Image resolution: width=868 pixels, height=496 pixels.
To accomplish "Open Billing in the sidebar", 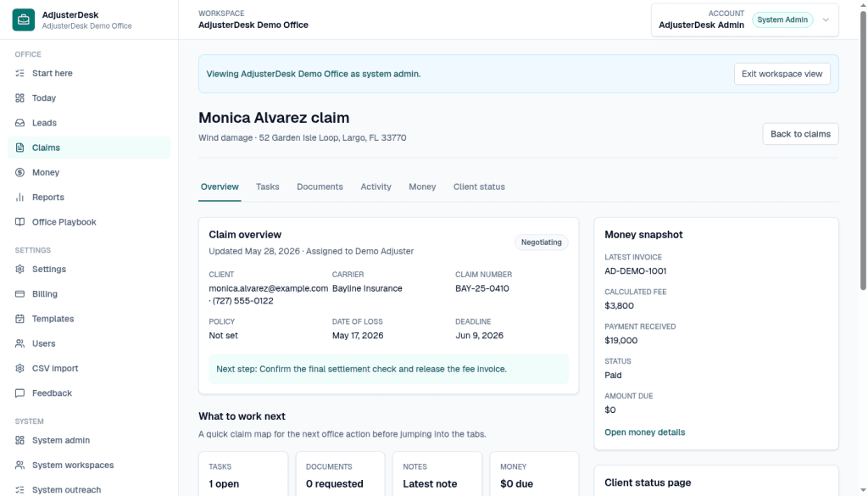I will coord(89,294).
